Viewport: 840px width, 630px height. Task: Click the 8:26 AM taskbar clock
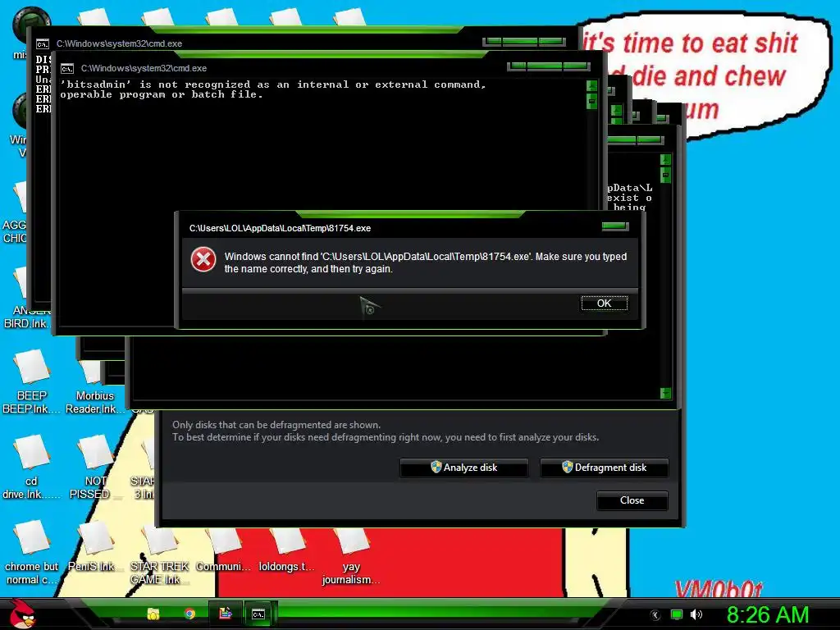768,615
